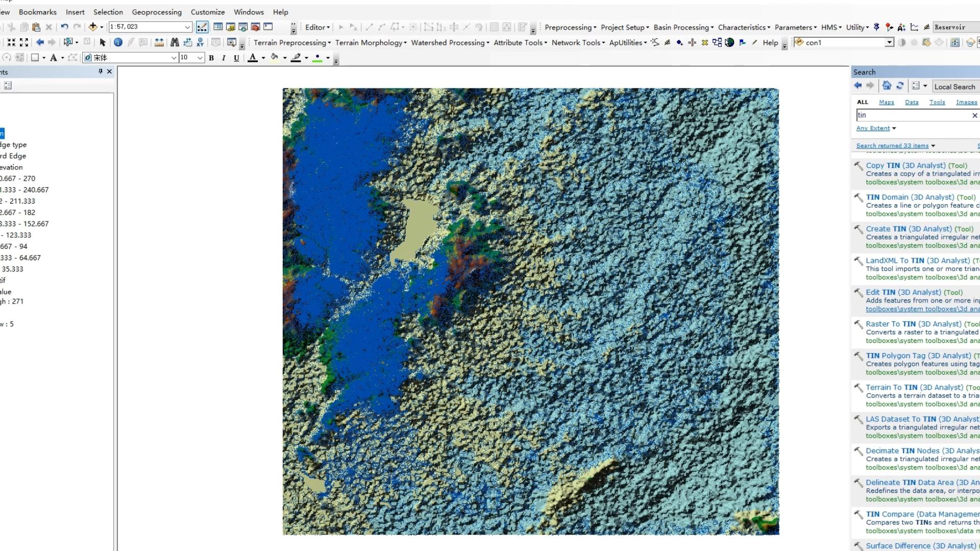This screenshot has height=551, width=980.
Task: Open the map scale dropdown
Action: pyautogui.click(x=187, y=27)
